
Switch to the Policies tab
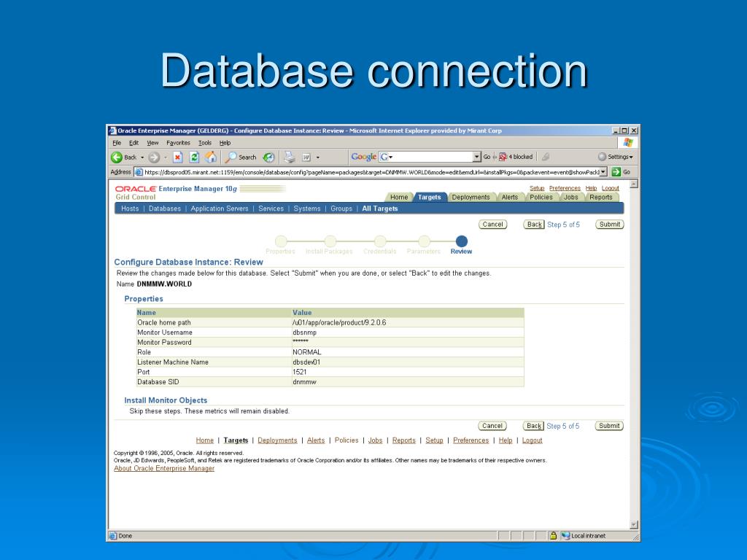(x=541, y=197)
